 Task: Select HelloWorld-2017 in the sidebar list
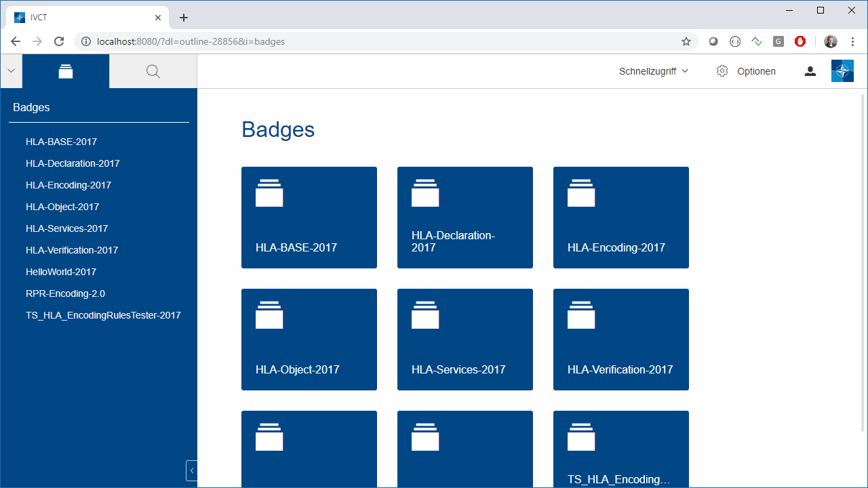[61, 272]
